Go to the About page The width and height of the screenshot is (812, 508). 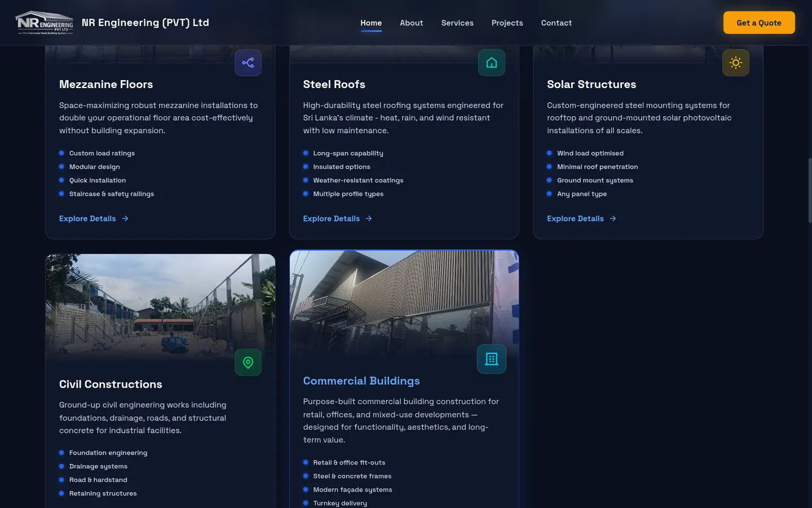[x=411, y=23]
